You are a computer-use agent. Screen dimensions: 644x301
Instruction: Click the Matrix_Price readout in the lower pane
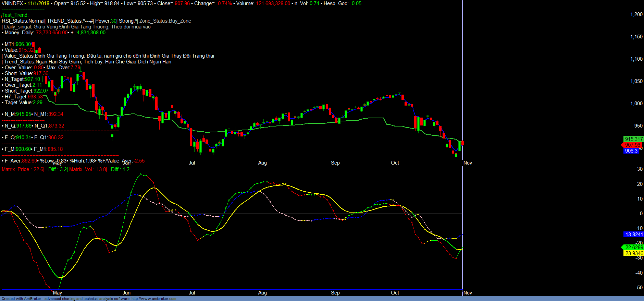[x=23, y=169]
